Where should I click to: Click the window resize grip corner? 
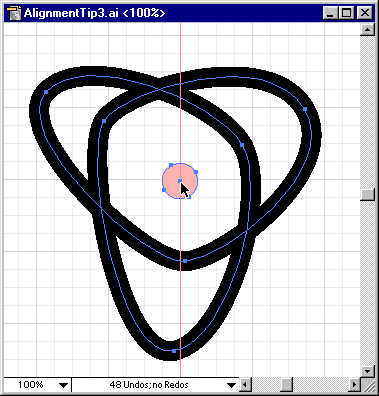368,385
